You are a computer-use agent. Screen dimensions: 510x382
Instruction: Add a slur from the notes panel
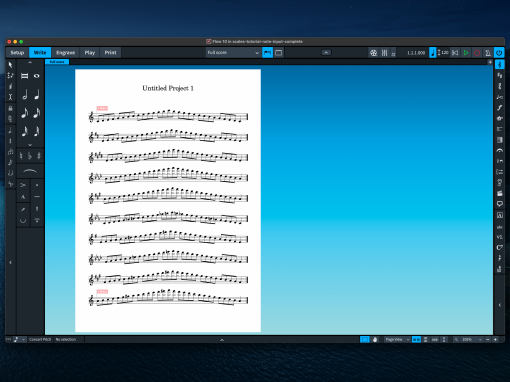[30, 171]
